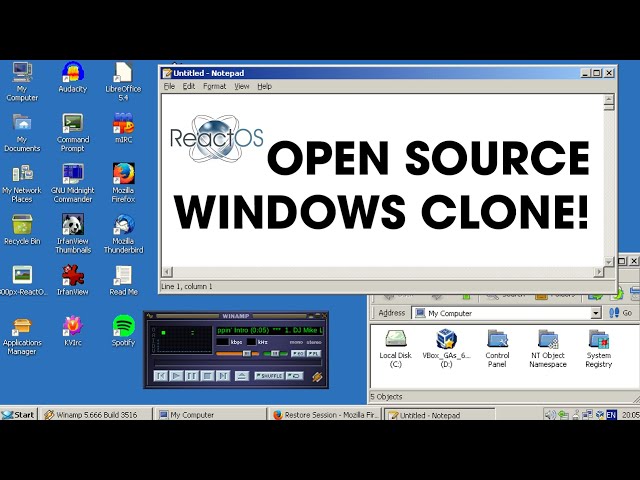Select Local Disk (C:) in My Computer
The height and width of the screenshot is (480, 640).
tap(395, 349)
